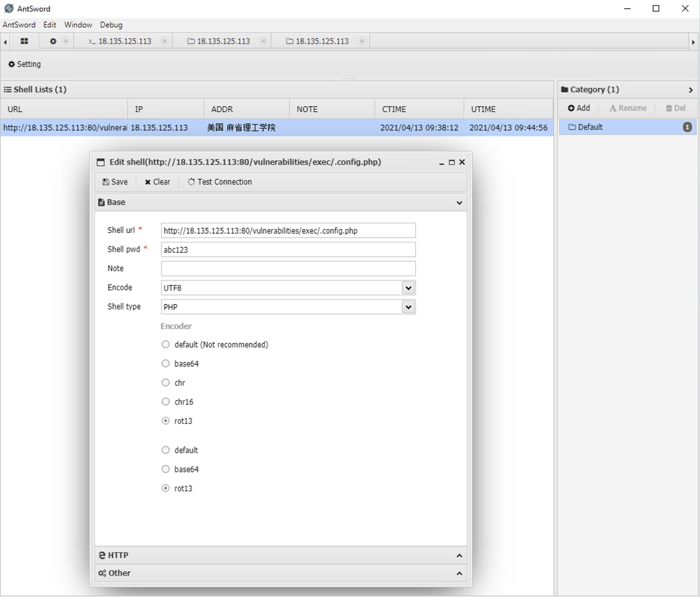Open the AntSword menu
Viewport: 700px width, 597px height.
click(x=19, y=25)
